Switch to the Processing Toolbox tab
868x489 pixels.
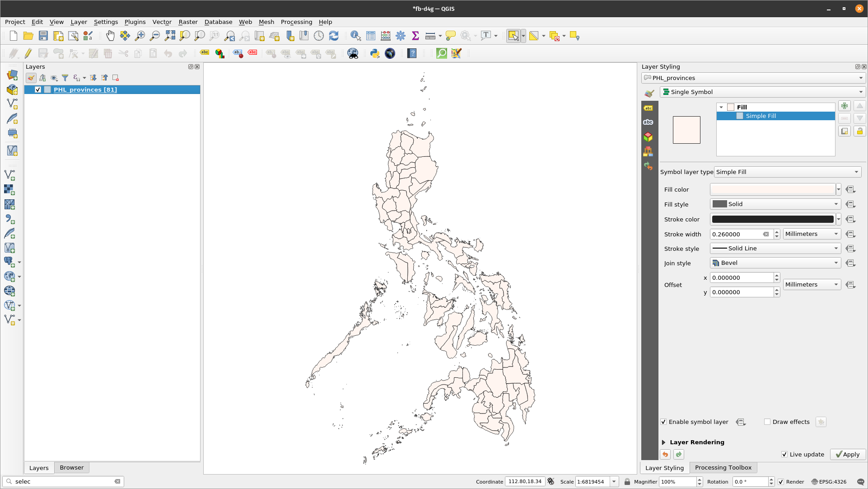click(x=723, y=467)
